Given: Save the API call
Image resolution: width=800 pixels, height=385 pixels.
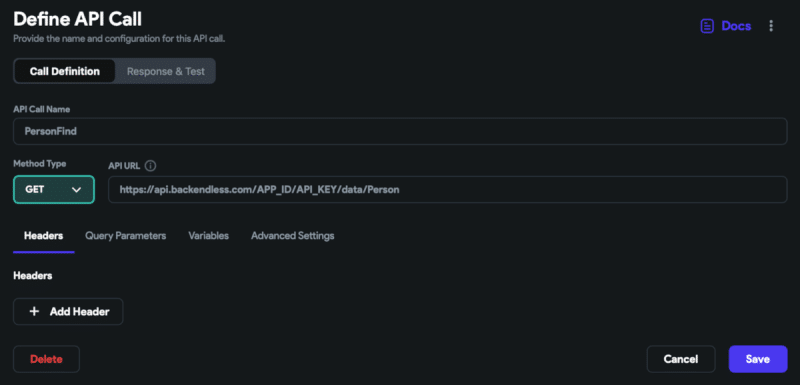Looking at the screenshot, I should pyautogui.click(x=758, y=359).
